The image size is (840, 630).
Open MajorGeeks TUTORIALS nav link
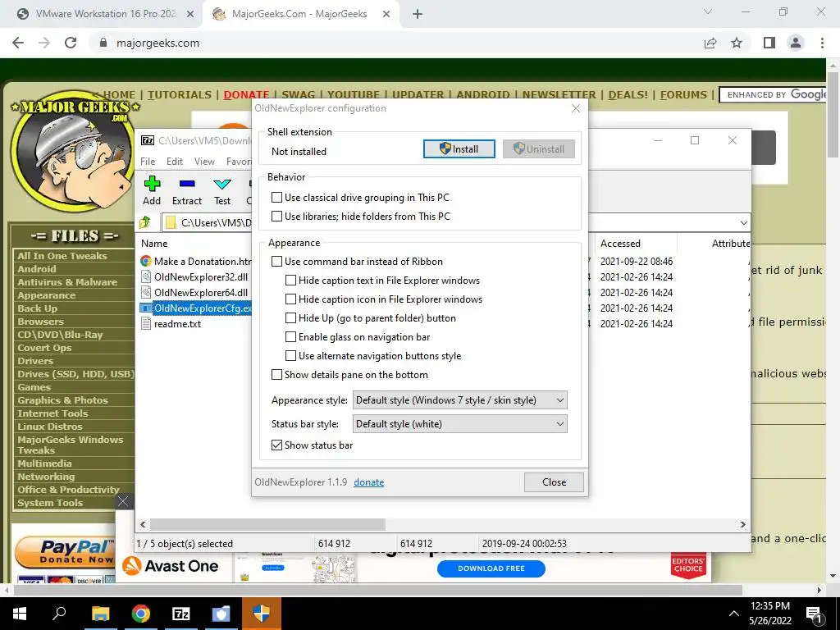tap(180, 95)
